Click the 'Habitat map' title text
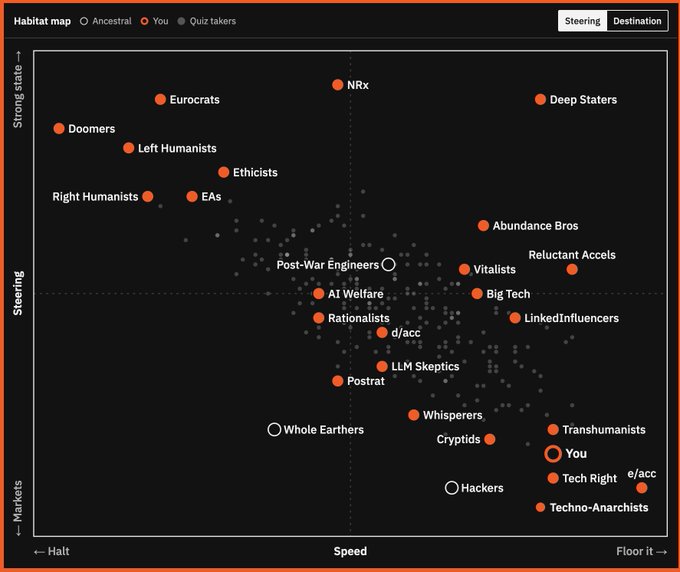680x572 pixels. tap(42, 21)
